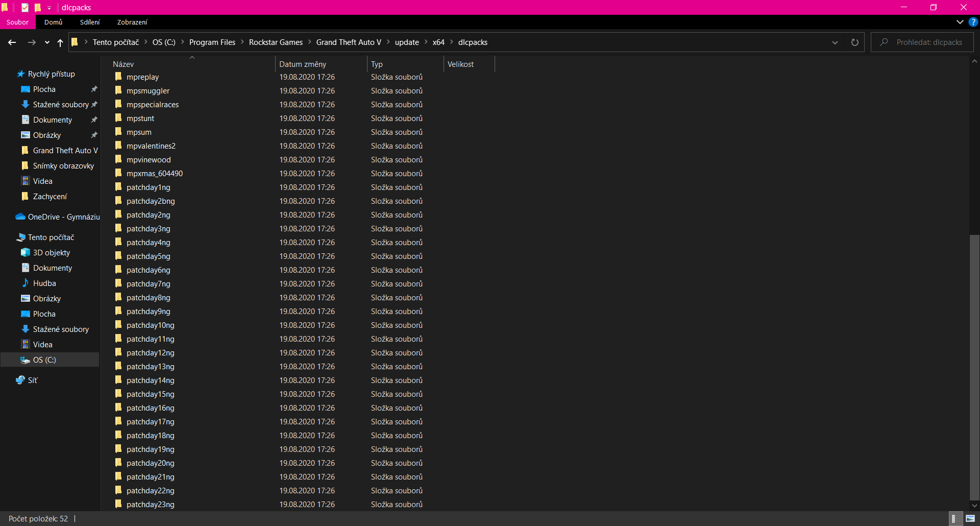Screen dimensions: 980x526
Task: Click the New folder icon in the quick access toolbar
Action: (38, 8)
